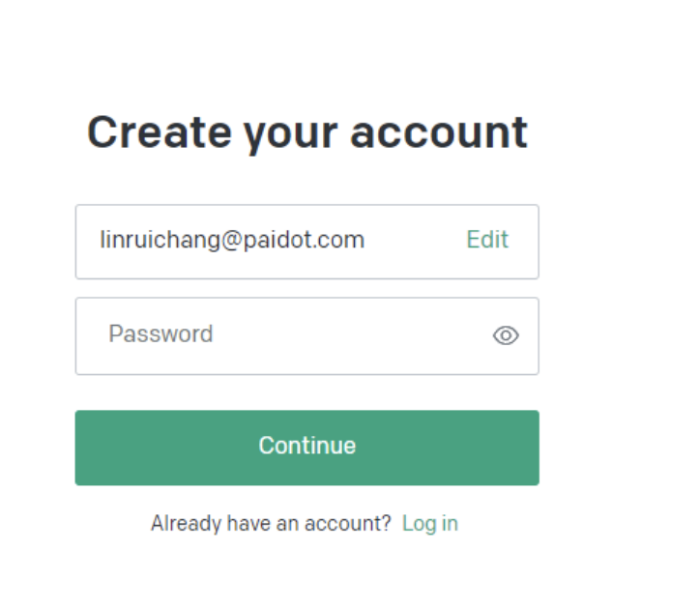Toggle password visibility with the eye
The width and height of the screenshot is (700, 608).
(506, 335)
